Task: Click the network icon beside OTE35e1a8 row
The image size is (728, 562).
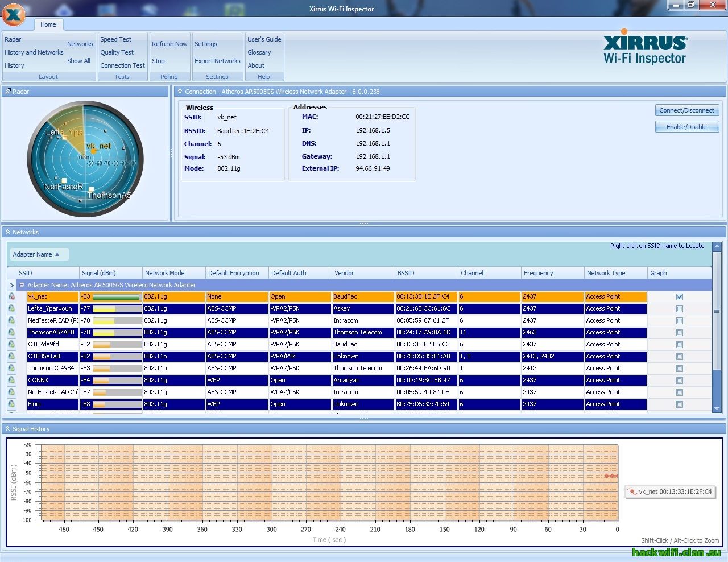Action: point(11,356)
